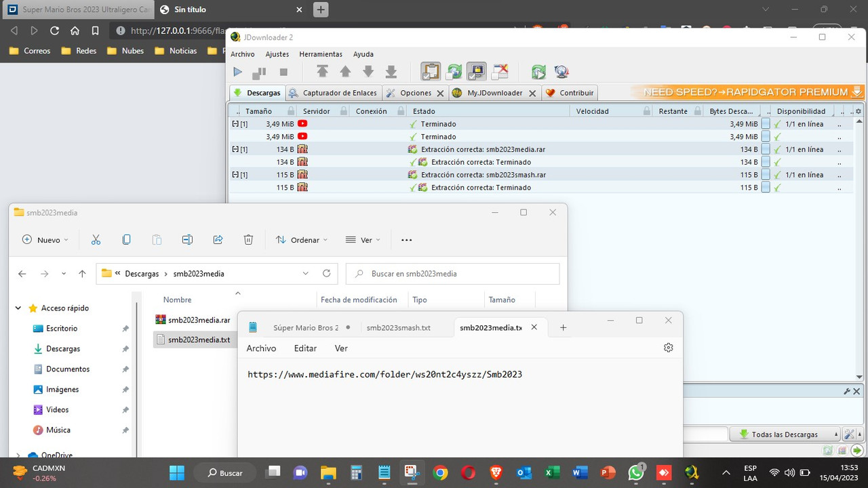Click overview panel wrench settings icon
868x488 pixels.
pyautogui.click(x=847, y=392)
